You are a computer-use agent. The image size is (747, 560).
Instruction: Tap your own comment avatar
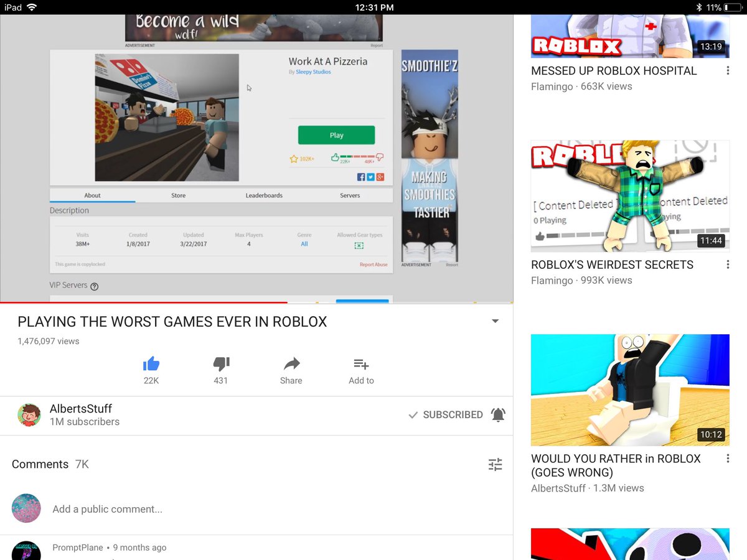[x=26, y=508]
